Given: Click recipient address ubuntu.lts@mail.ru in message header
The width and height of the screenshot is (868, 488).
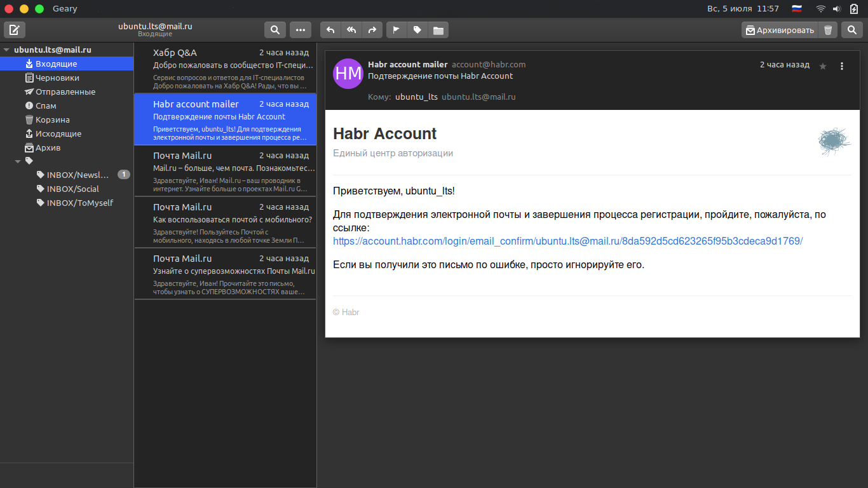Looking at the screenshot, I should point(478,97).
